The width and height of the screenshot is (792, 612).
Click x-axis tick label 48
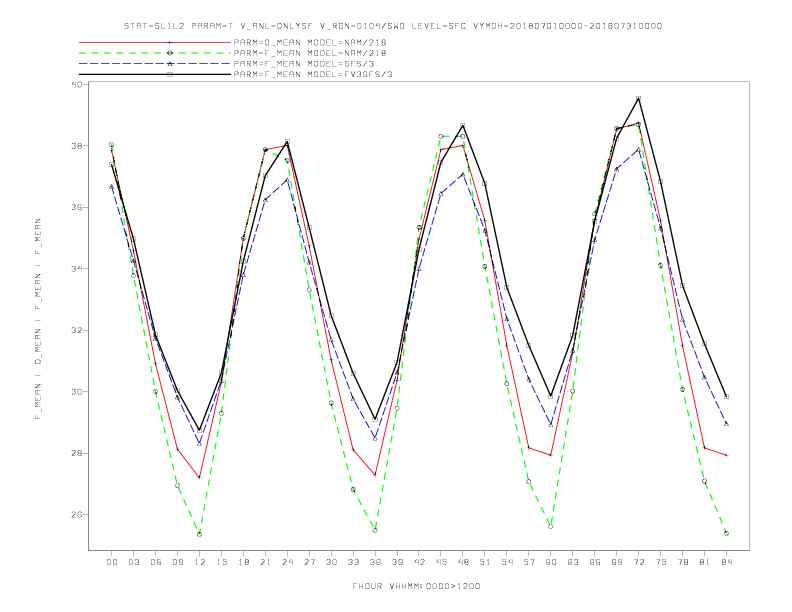[x=463, y=562]
